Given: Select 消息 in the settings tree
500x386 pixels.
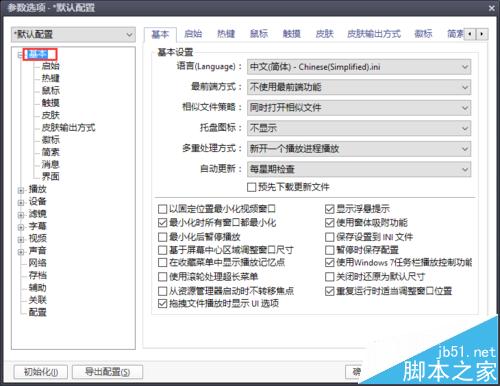Looking at the screenshot, I should click(51, 164).
